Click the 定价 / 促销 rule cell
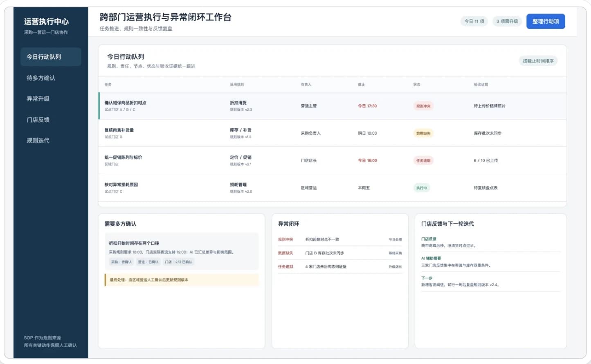This screenshot has width=591, height=364. [240, 157]
